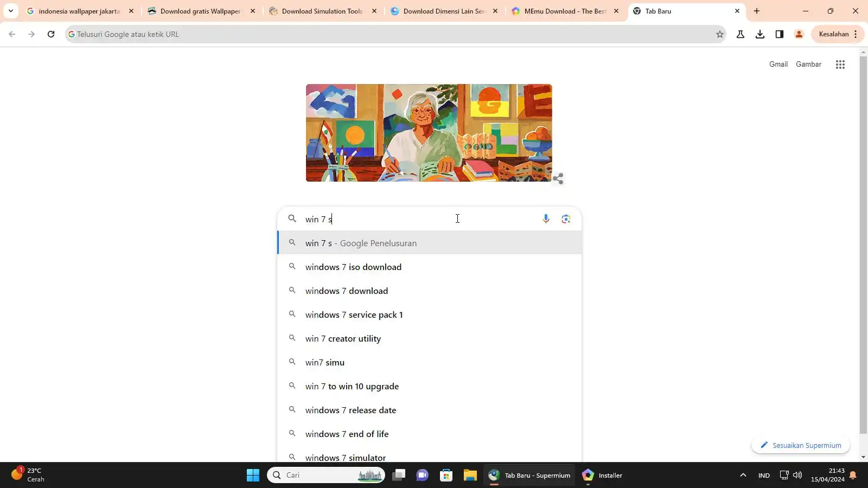This screenshot has width=868, height=488.
Task: Open the Google apps grid icon
Action: pos(840,65)
